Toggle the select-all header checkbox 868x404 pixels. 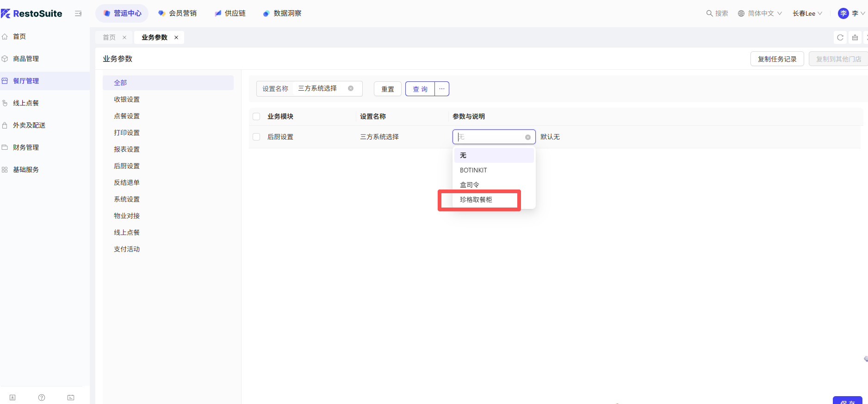tap(256, 116)
